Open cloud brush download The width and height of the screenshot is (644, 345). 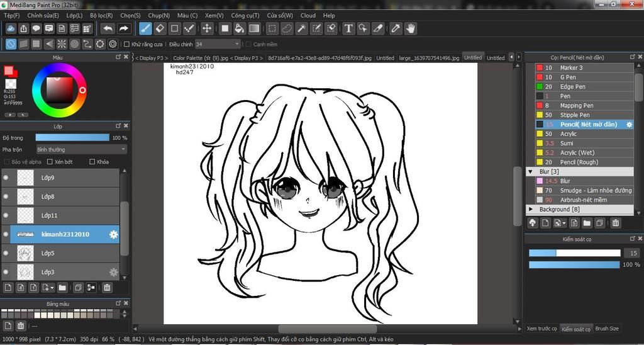(x=533, y=223)
